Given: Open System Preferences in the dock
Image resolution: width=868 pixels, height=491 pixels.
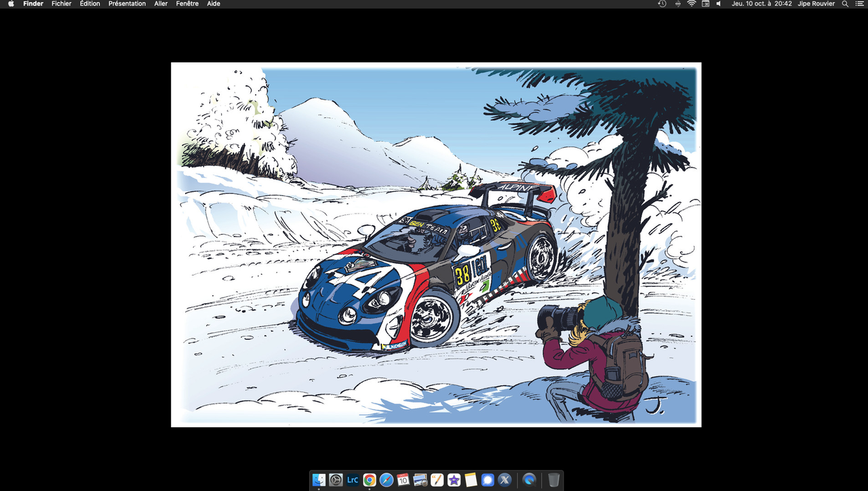Looking at the screenshot, I should coord(336,480).
